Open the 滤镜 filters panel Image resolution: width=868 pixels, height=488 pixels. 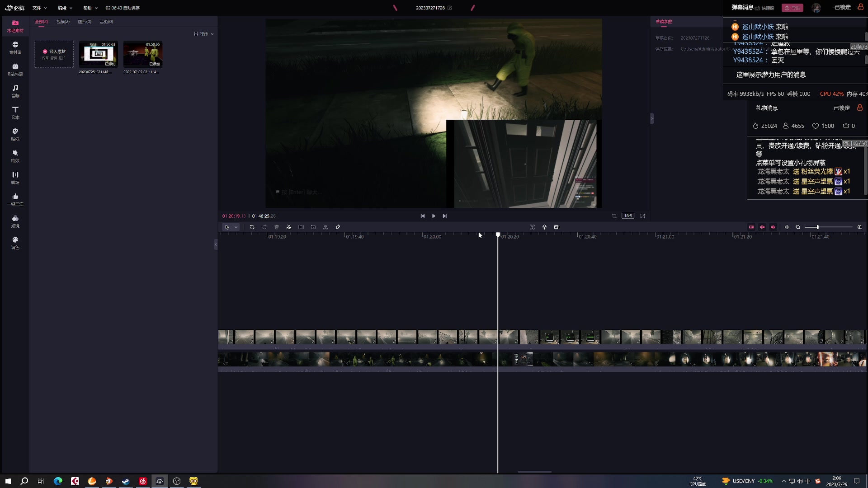(x=15, y=221)
